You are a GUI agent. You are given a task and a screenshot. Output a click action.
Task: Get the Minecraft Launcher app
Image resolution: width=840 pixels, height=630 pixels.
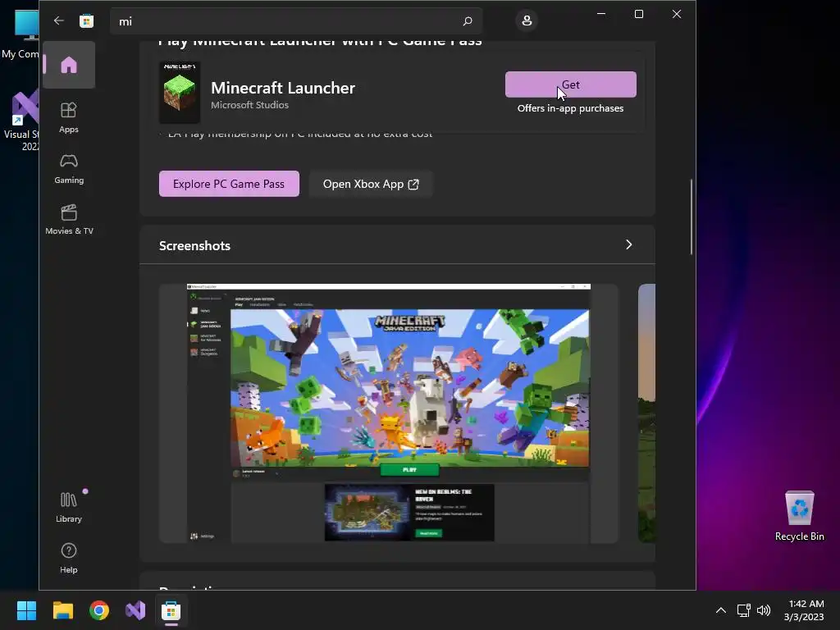click(x=571, y=84)
